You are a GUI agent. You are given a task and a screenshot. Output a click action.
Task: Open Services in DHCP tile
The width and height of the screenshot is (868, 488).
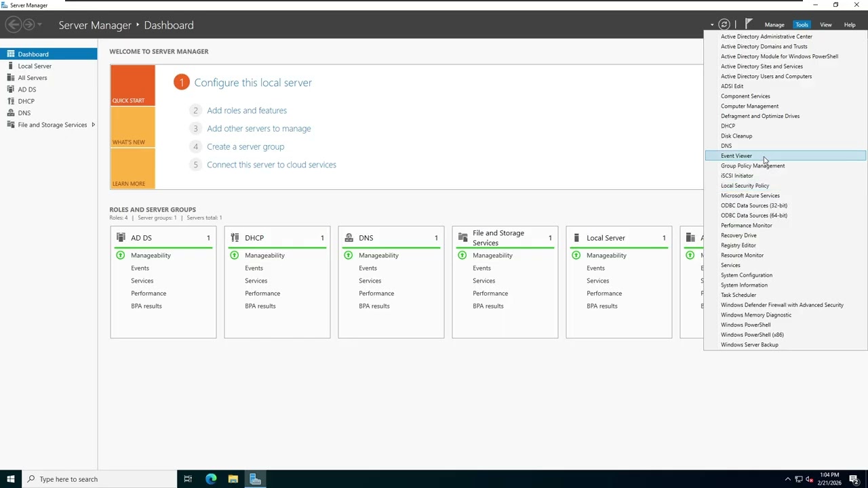256,281
